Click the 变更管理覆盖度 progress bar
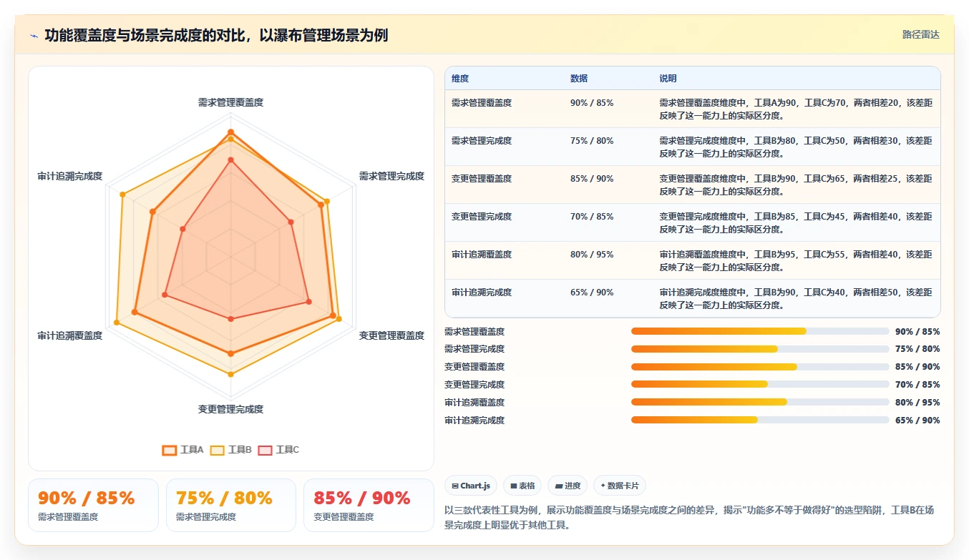The image size is (969, 560). coord(760,367)
